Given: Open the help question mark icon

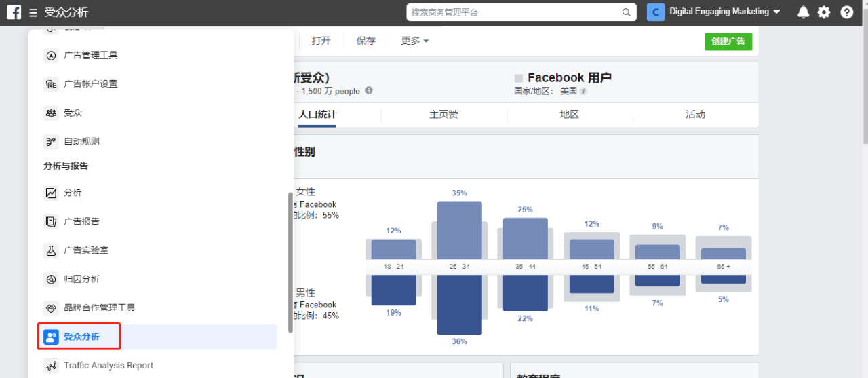Looking at the screenshot, I should coord(846,12).
